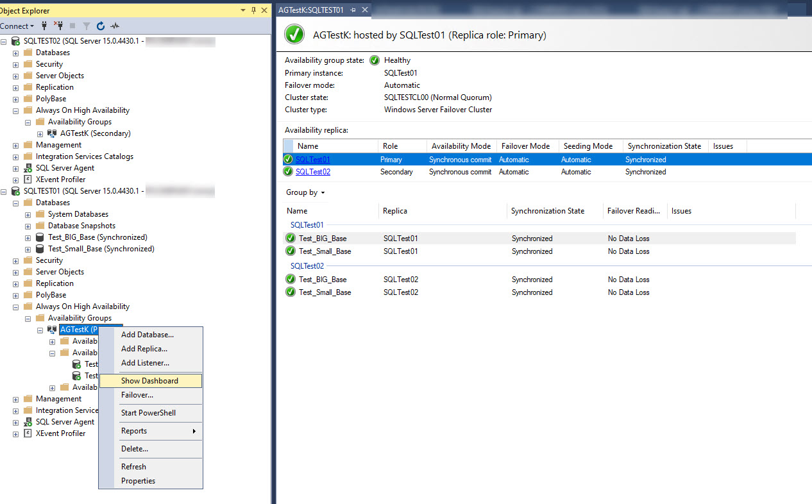Click status icon for Test_BIG_Base on SQLTest02

coord(291,280)
